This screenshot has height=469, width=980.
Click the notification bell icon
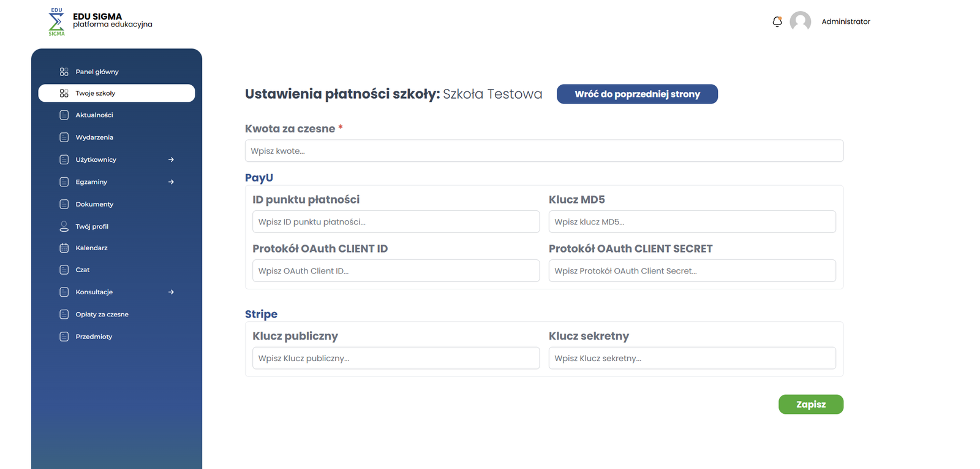point(777,21)
